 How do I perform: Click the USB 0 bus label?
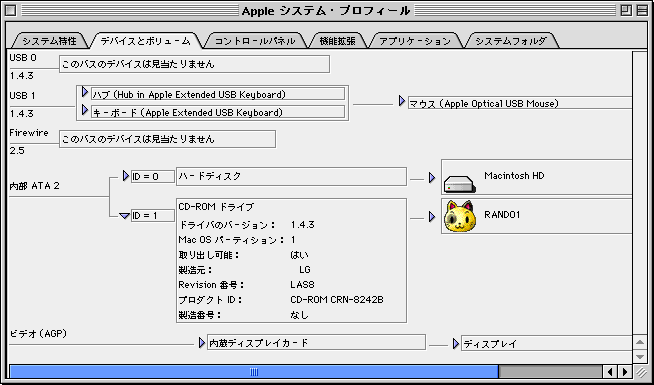(x=23, y=58)
